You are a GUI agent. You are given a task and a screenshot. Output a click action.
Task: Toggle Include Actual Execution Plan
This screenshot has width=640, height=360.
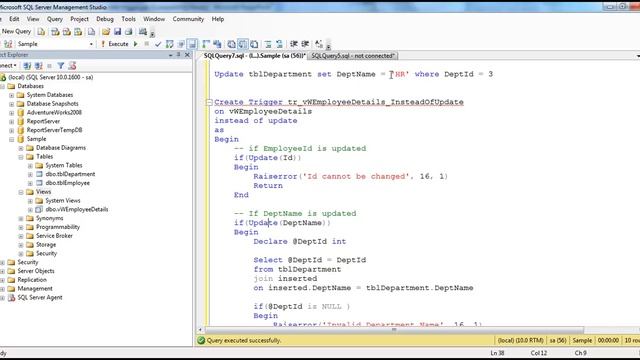click(x=206, y=44)
